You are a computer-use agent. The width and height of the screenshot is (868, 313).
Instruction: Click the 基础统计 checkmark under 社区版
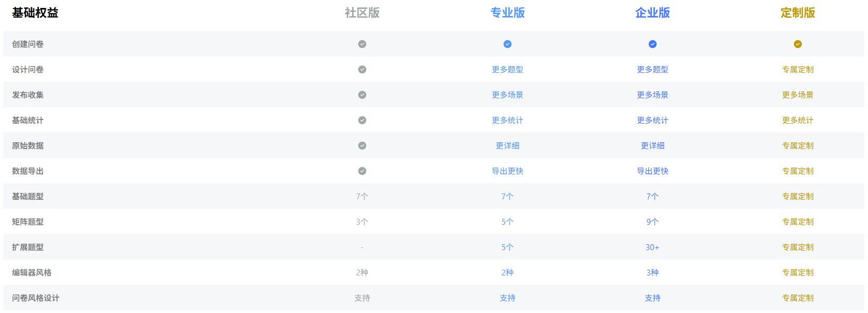click(362, 120)
